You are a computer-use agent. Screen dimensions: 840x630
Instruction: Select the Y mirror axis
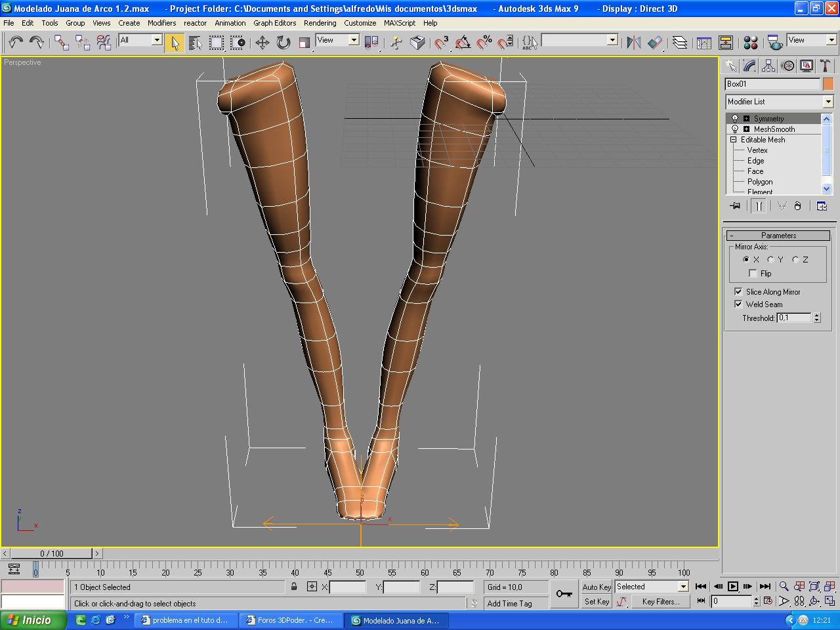click(771, 260)
